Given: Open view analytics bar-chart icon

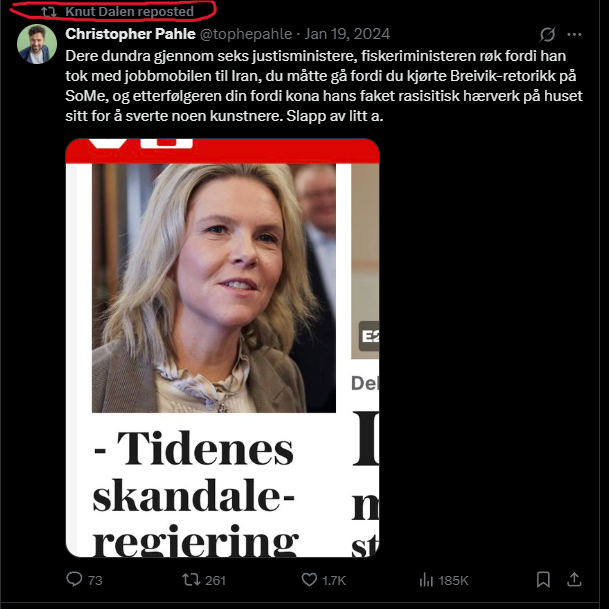Looking at the screenshot, I should click(x=426, y=580).
